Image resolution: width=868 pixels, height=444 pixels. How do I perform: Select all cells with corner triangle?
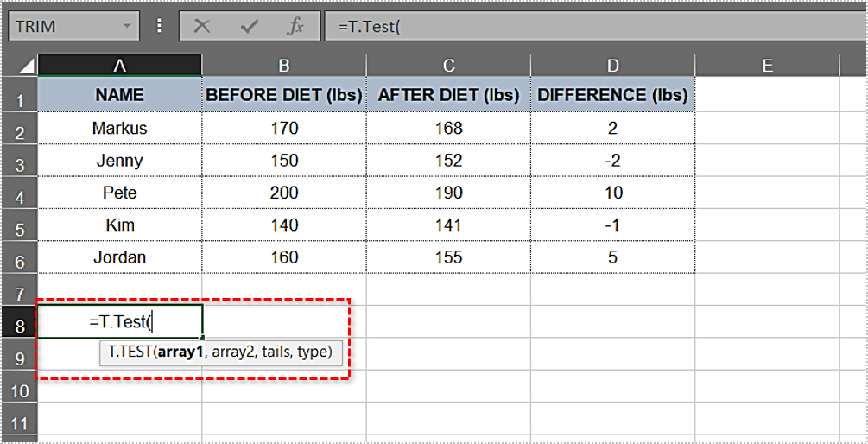tap(26, 67)
